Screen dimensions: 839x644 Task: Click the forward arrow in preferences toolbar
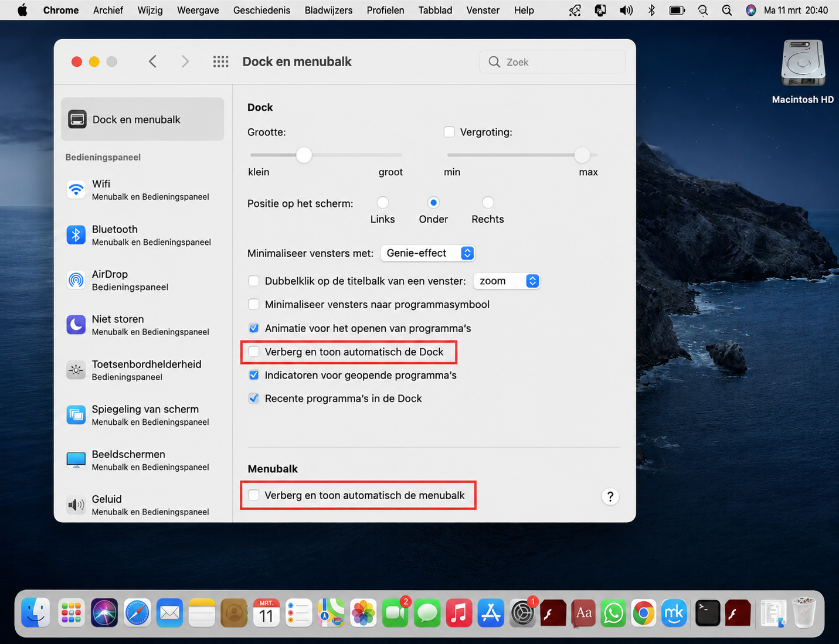pyautogui.click(x=185, y=62)
